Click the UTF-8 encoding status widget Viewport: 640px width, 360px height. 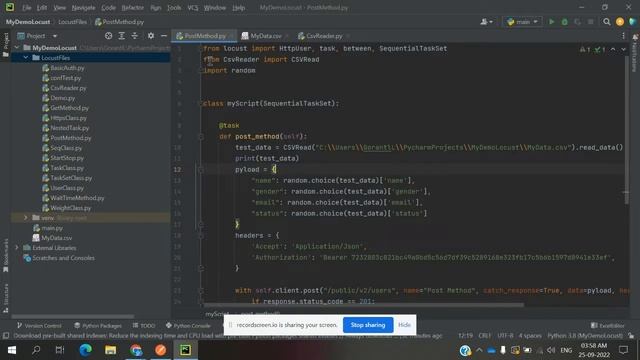tap(505, 336)
